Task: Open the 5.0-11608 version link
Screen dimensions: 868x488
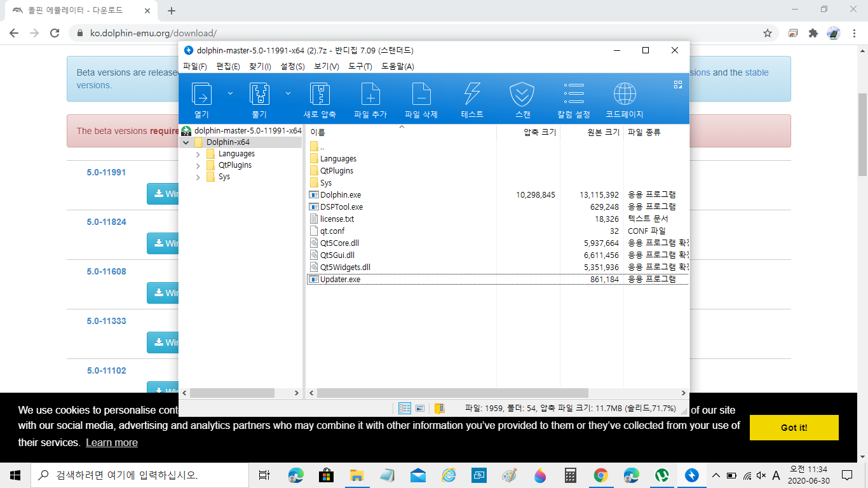Action: (107, 271)
